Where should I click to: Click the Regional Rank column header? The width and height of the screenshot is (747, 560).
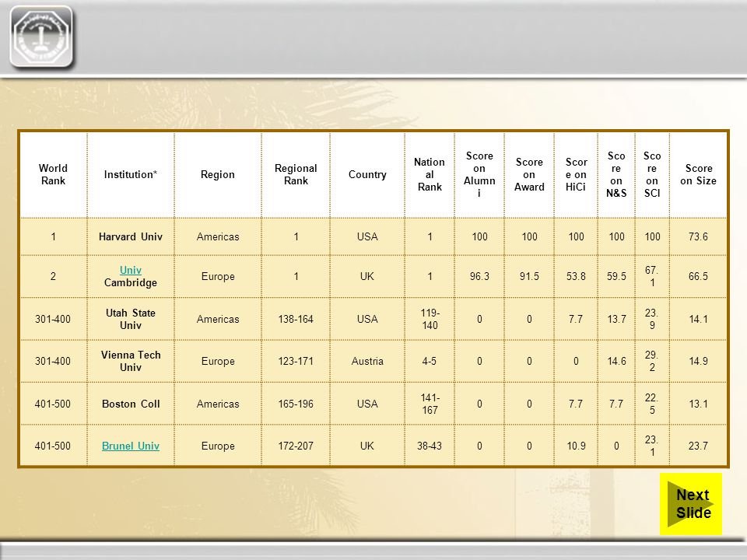pyautogui.click(x=296, y=174)
